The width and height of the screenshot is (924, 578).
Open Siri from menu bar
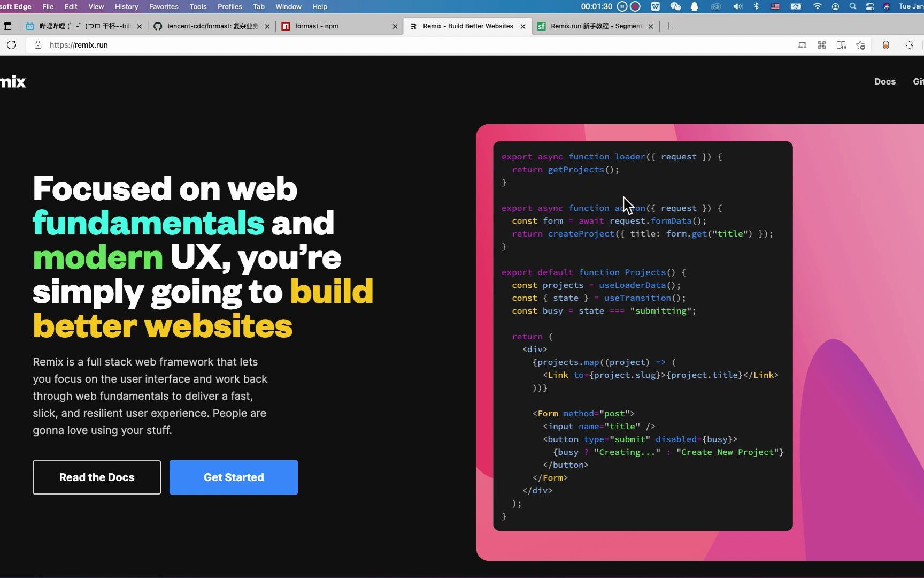click(887, 6)
